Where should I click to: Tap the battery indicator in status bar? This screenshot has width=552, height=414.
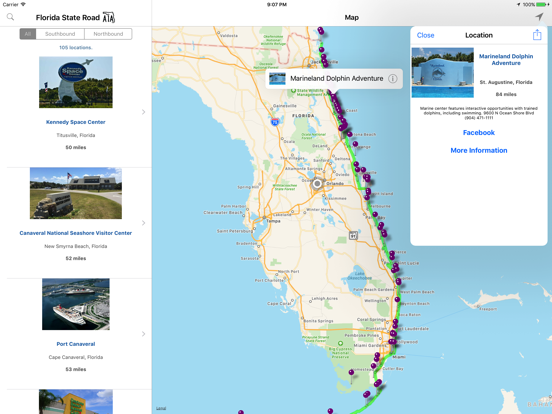click(x=542, y=5)
